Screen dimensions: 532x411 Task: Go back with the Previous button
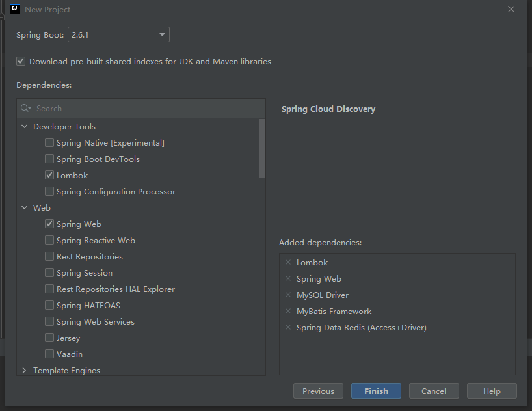click(318, 391)
